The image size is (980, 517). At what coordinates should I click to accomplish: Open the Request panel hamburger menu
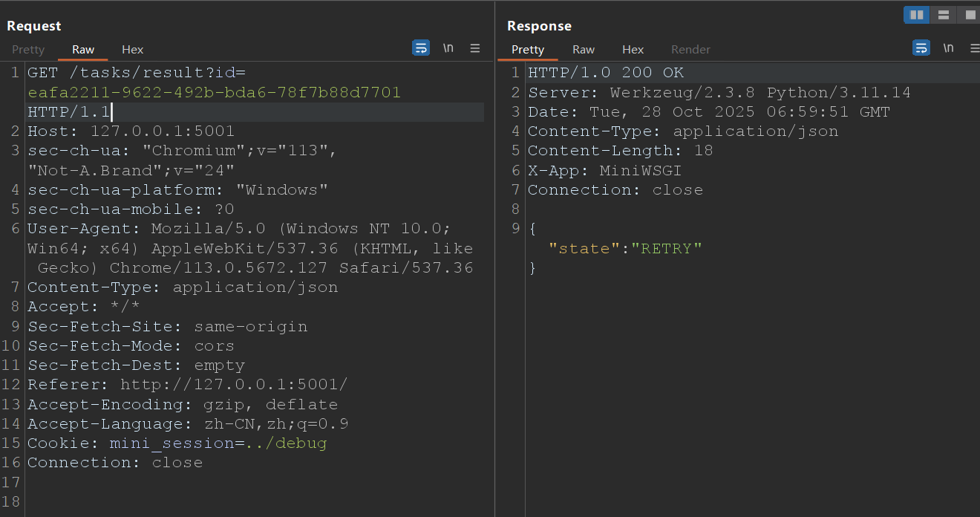(x=475, y=48)
